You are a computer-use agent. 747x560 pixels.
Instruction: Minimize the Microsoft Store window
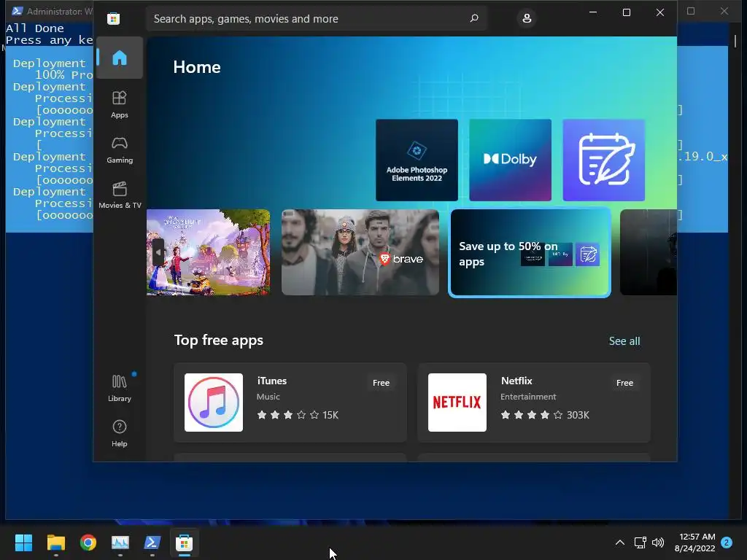(593, 12)
